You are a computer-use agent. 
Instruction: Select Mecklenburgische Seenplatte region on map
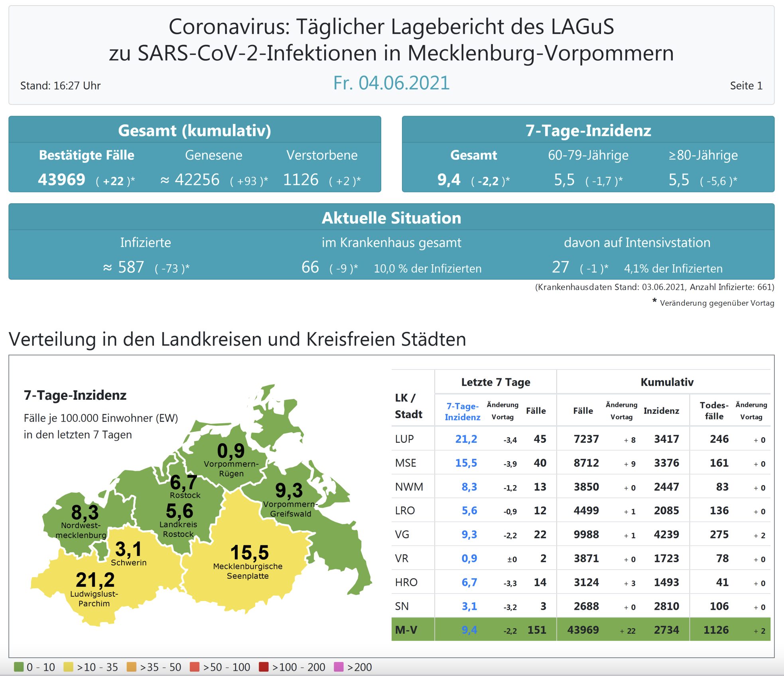[x=249, y=558]
